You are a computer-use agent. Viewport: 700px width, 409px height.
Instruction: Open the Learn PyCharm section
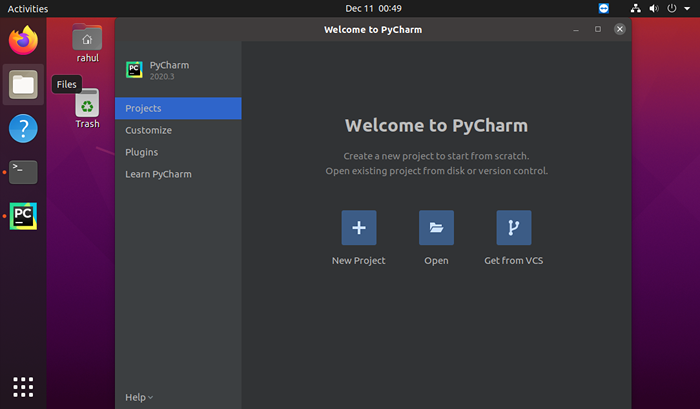pos(158,174)
